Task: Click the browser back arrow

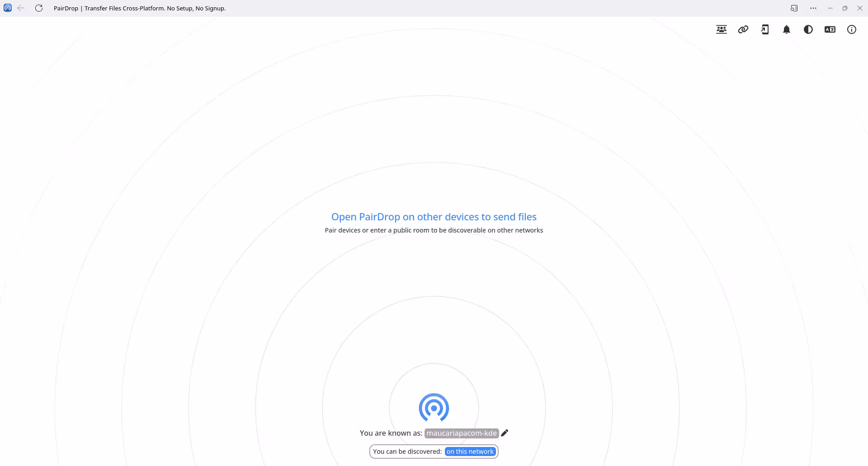Action: coord(21,8)
